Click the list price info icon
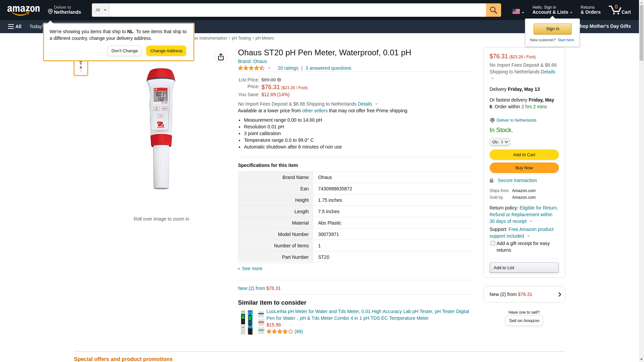This screenshot has height=362, width=644. click(x=279, y=80)
